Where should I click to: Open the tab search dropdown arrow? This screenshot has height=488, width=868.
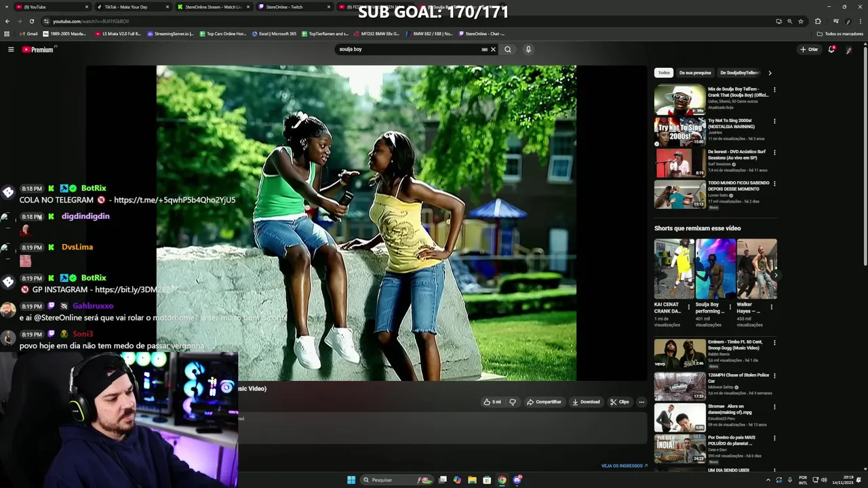click(x=7, y=7)
